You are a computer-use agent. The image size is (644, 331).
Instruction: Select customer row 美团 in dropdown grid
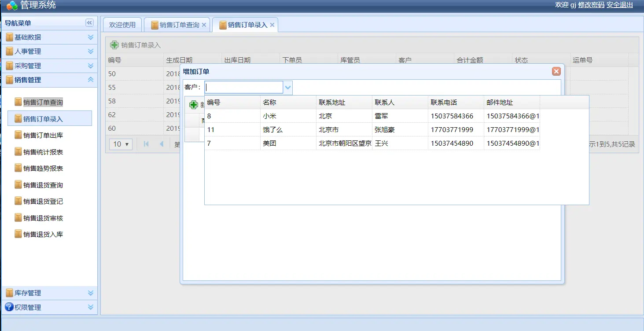click(x=372, y=143)
